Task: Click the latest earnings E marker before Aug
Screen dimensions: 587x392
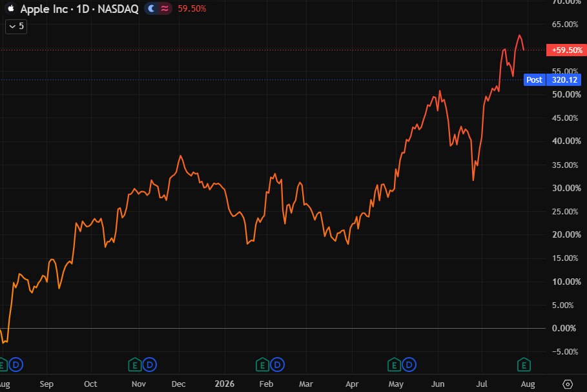Action: tap(524, 365)
